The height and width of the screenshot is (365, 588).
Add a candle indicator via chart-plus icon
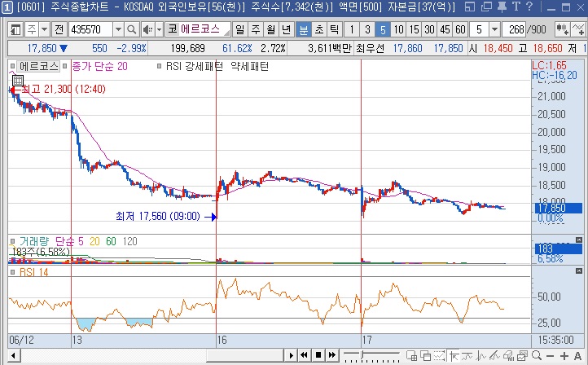click(562, 29)
